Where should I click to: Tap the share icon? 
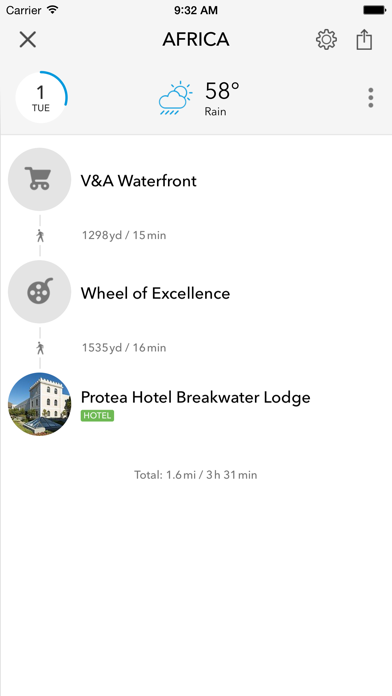(x=364, y=39)
